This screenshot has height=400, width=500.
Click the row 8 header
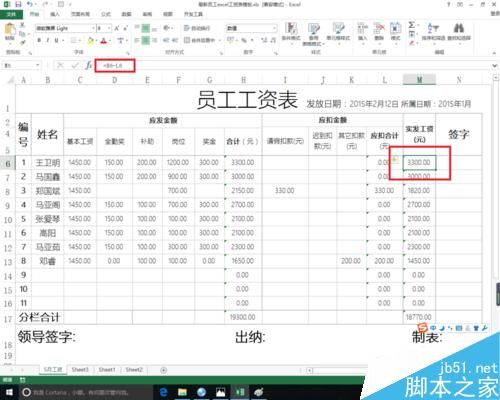[x=8, y=192]
